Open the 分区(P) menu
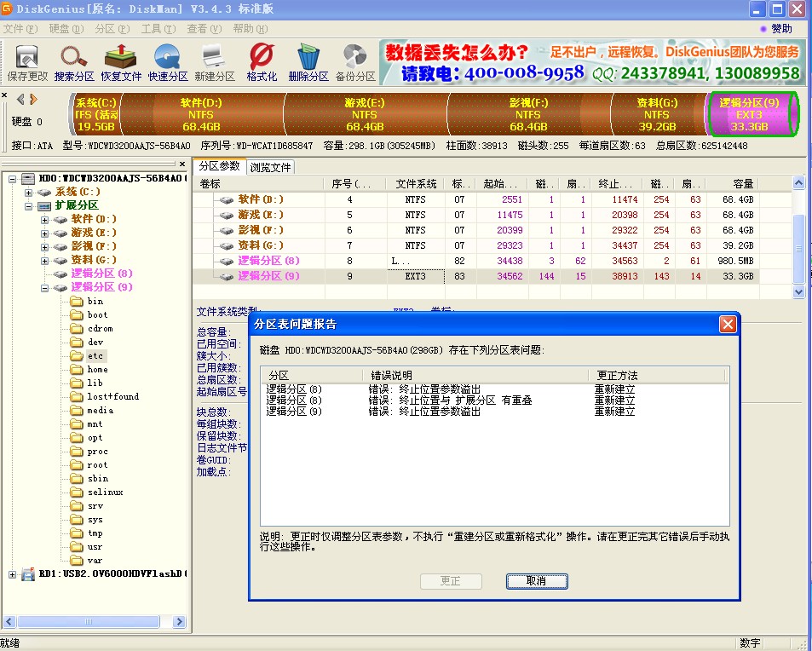812x651 pixels. pyautogui.click(x=112, y=29)
